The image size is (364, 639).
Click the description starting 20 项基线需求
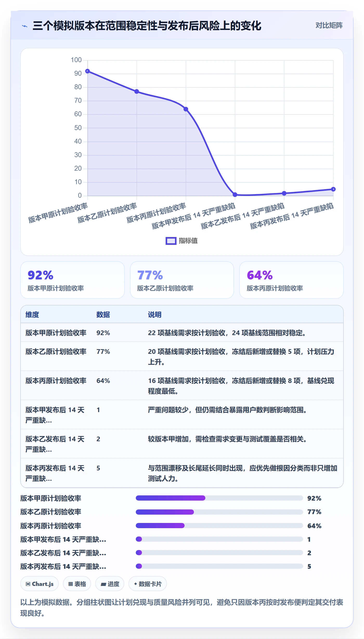[241, 356]
